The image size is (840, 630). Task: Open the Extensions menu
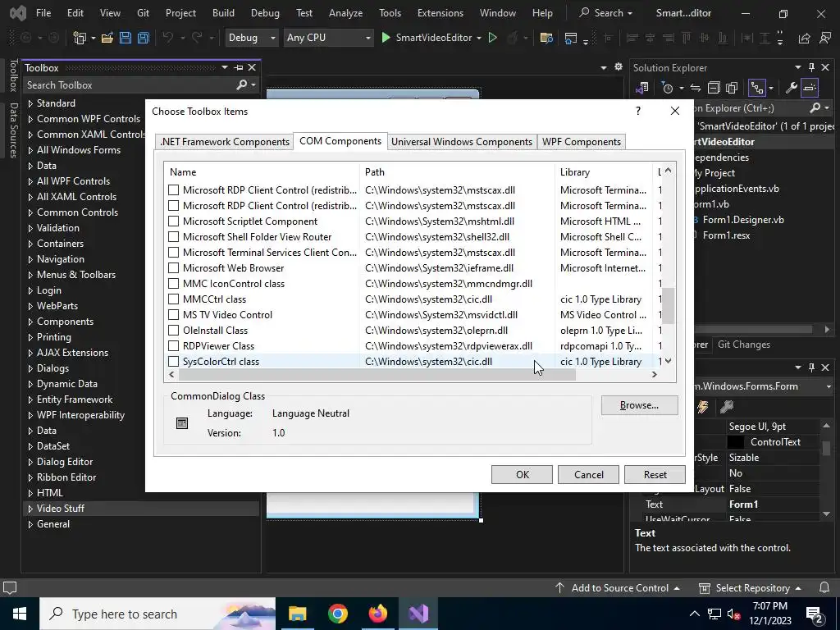click(x=441, y=13)
